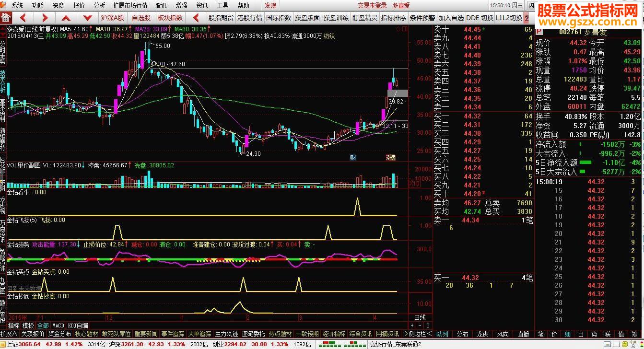Click the 加入自选 toolbar button
644x349 pixels.
tap(451, 18)
